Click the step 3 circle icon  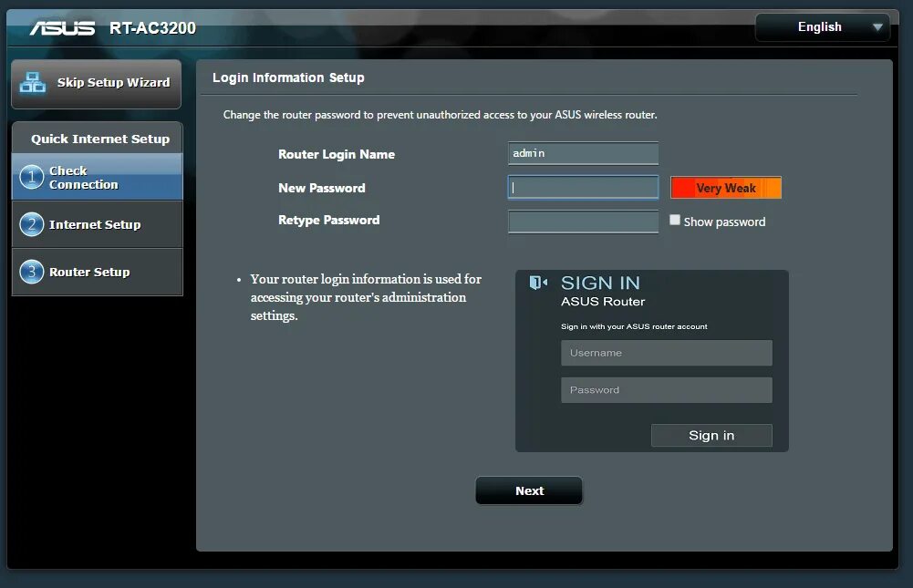click(31, 272)
